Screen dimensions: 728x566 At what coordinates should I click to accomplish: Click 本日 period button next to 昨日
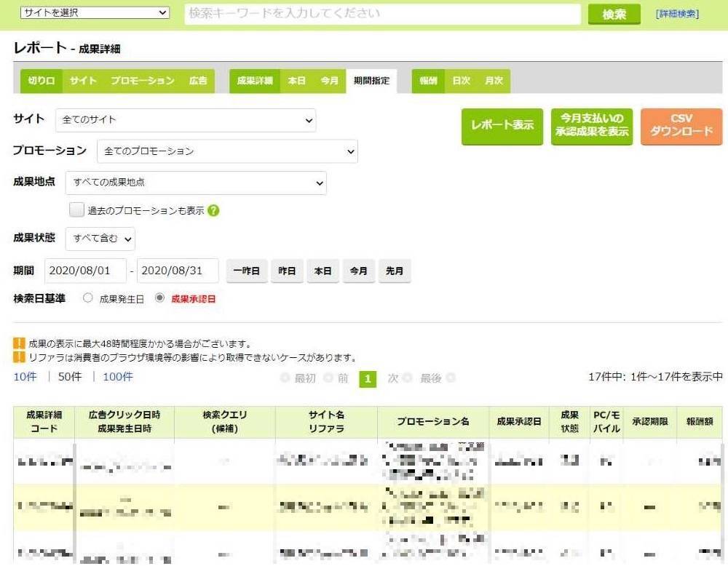[x=323, y=271]
